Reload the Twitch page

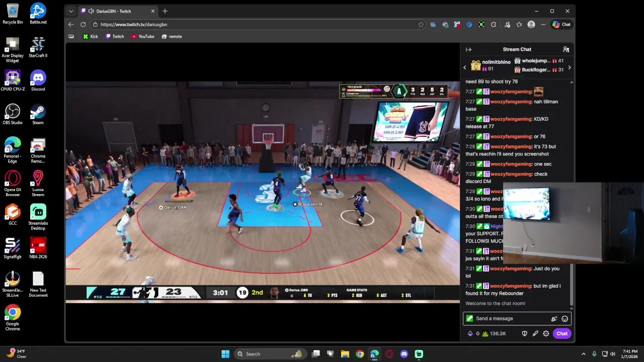[x=83, y=24]
